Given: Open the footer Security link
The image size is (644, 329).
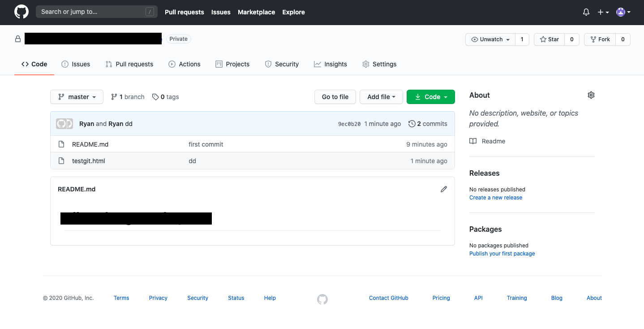Looking at the screenshot, I should pyautogui.click(x=197, y=298).
